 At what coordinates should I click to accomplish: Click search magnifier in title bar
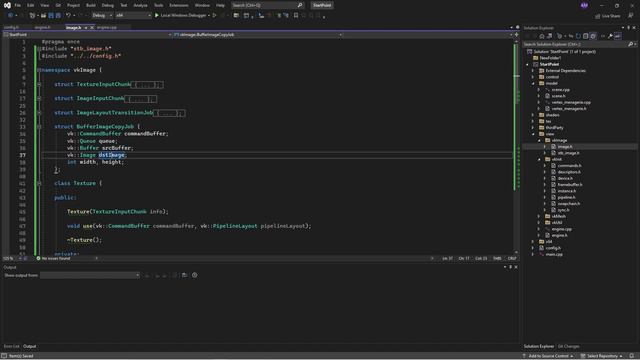[300, 5]
